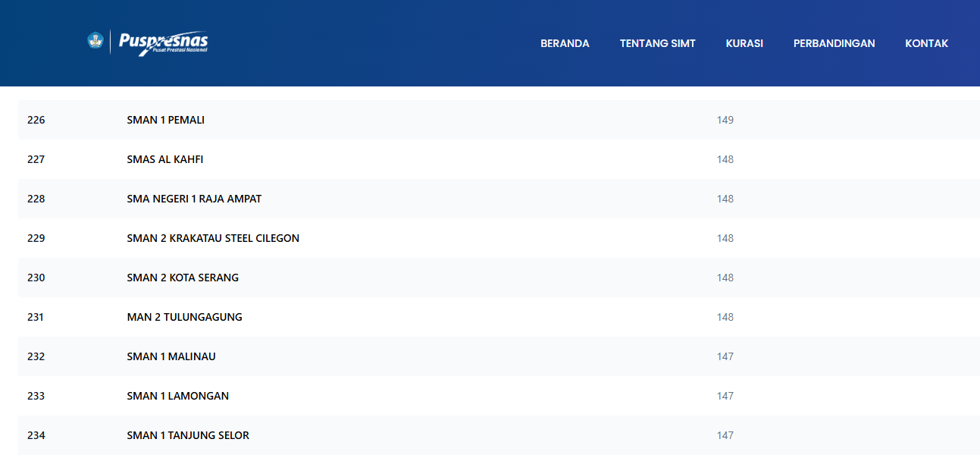Click the Puspresnas logo

pos(163,42)
